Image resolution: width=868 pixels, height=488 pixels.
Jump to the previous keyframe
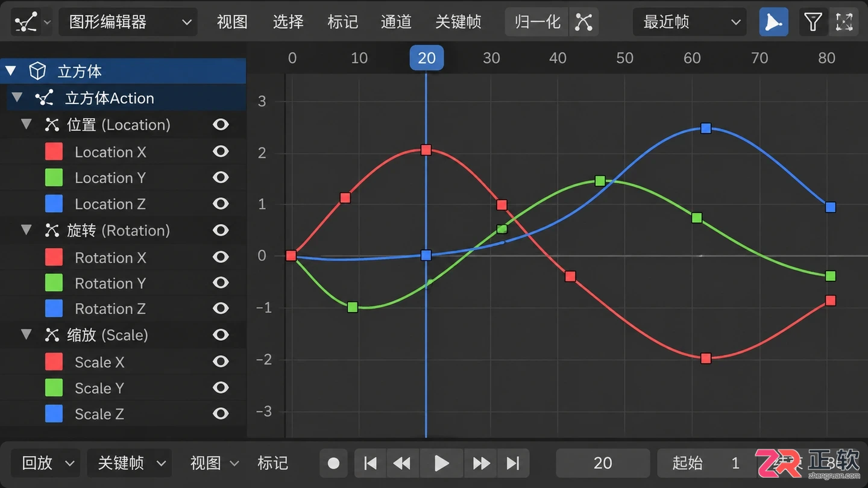pos(402,463)
